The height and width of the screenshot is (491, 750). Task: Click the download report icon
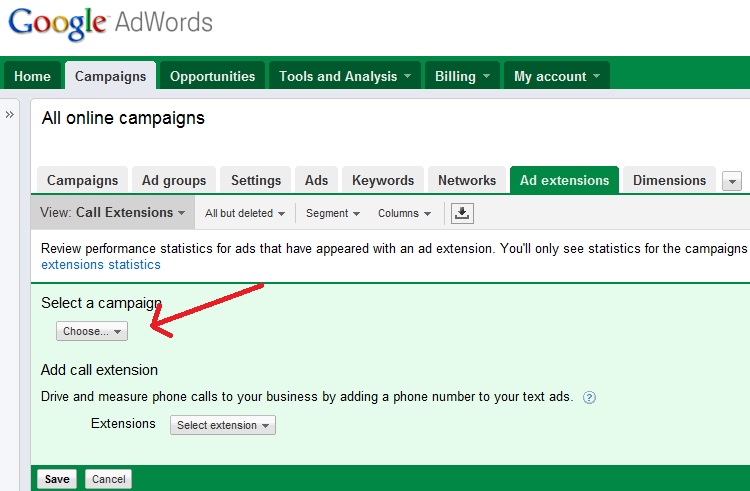462,213
